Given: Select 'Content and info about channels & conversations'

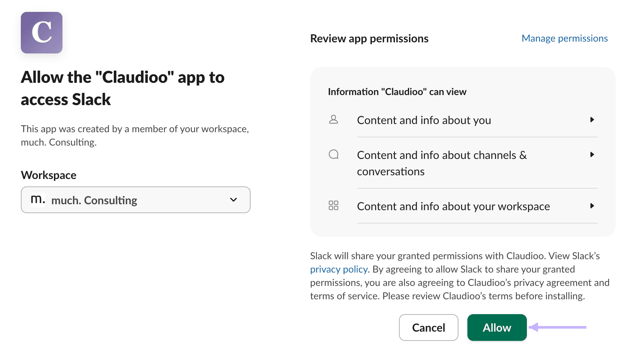Looking at the screenshot, I should (x=463, y=163).
